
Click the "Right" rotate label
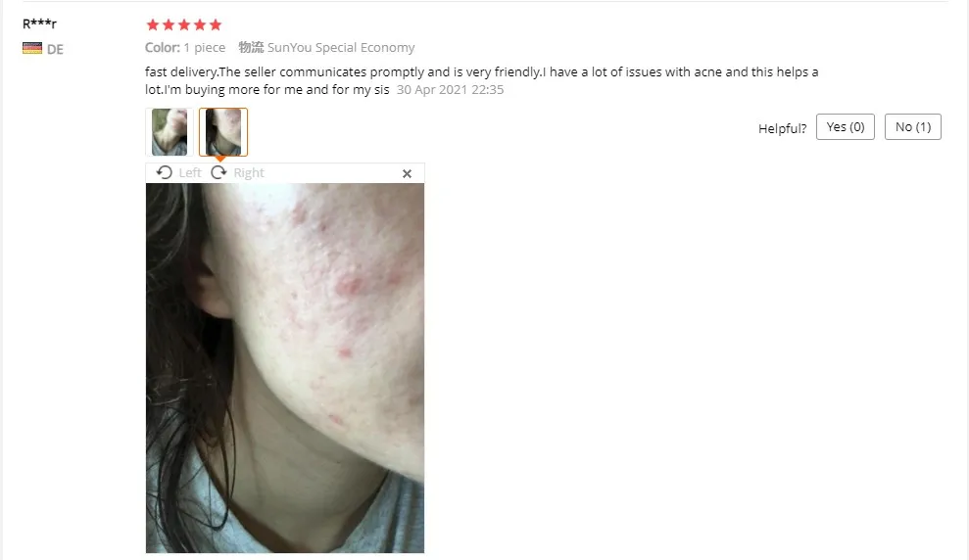249,173
